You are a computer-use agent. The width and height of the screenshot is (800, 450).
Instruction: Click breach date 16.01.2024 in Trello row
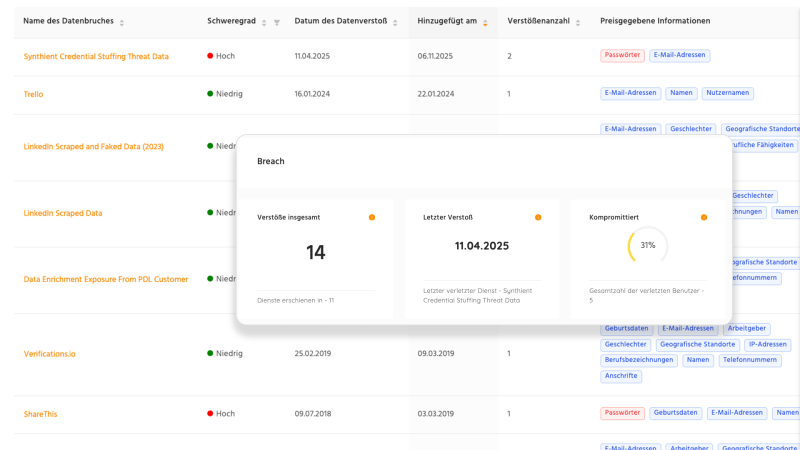(x=312, y=94)
